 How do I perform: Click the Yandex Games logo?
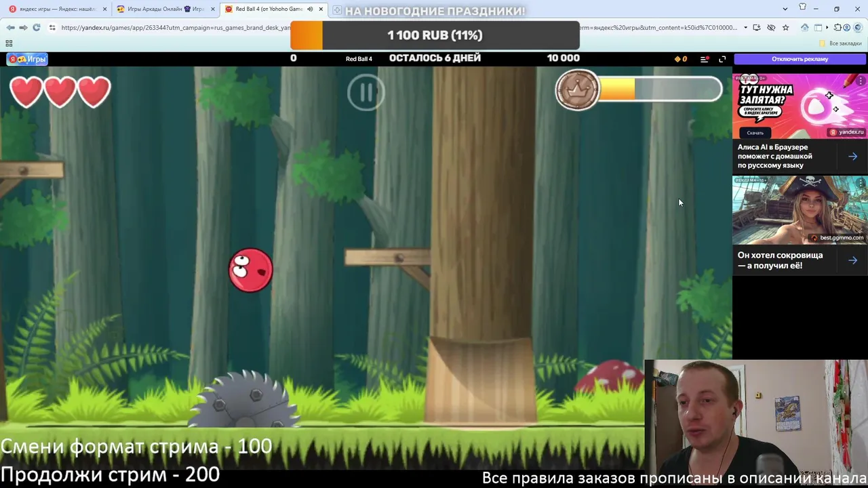pos(27,59)
